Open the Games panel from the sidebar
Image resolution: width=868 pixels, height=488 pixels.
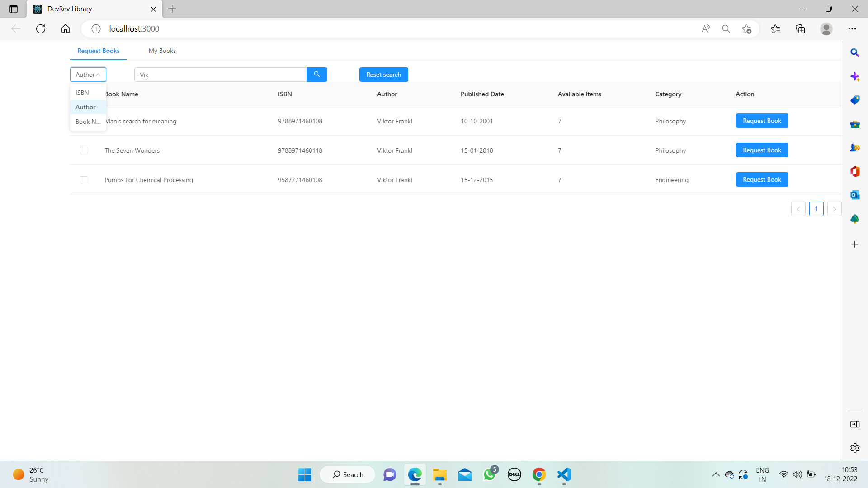pyautogui.click(x=855, y=147)
